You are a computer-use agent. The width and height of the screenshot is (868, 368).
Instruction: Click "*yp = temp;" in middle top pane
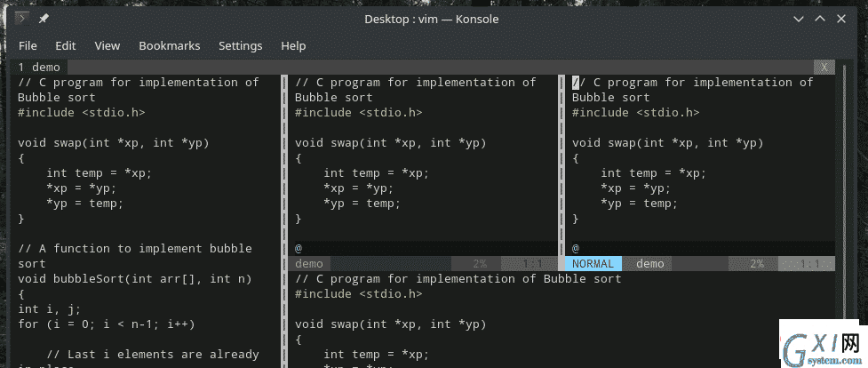click(x=362, y=204)
